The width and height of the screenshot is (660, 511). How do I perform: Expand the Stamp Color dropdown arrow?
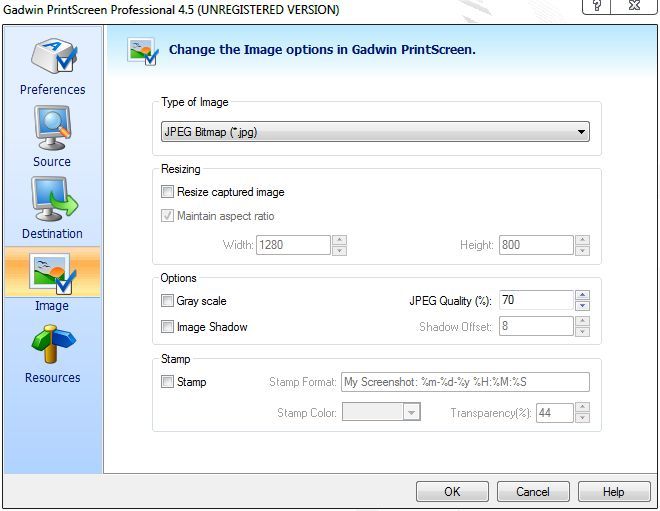(411, 412)
